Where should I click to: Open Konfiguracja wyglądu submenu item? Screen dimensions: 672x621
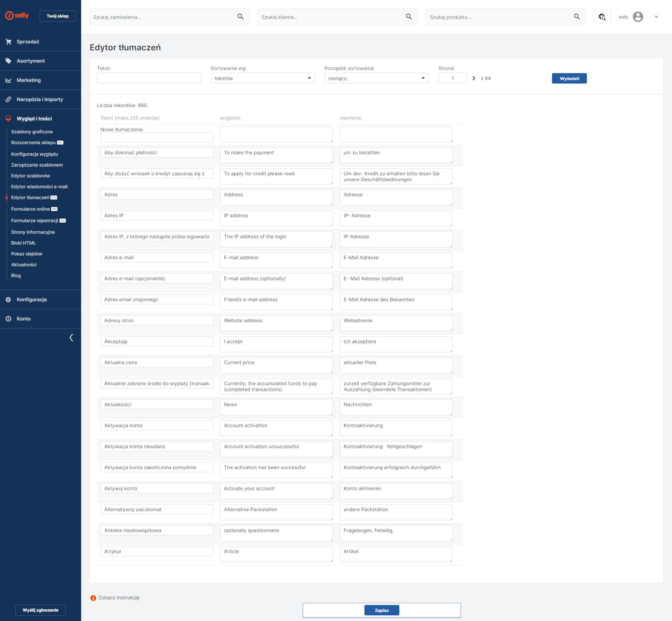point(34,154)
